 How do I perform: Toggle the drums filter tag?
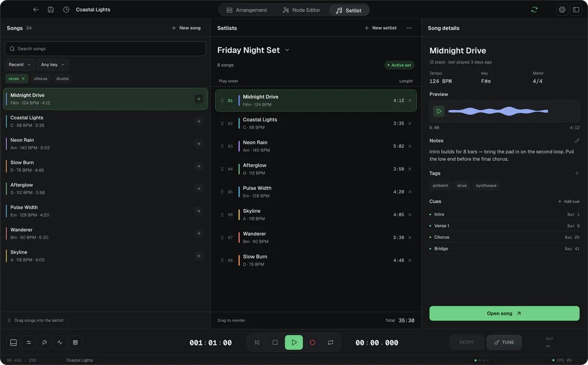[x=63, y=78]
